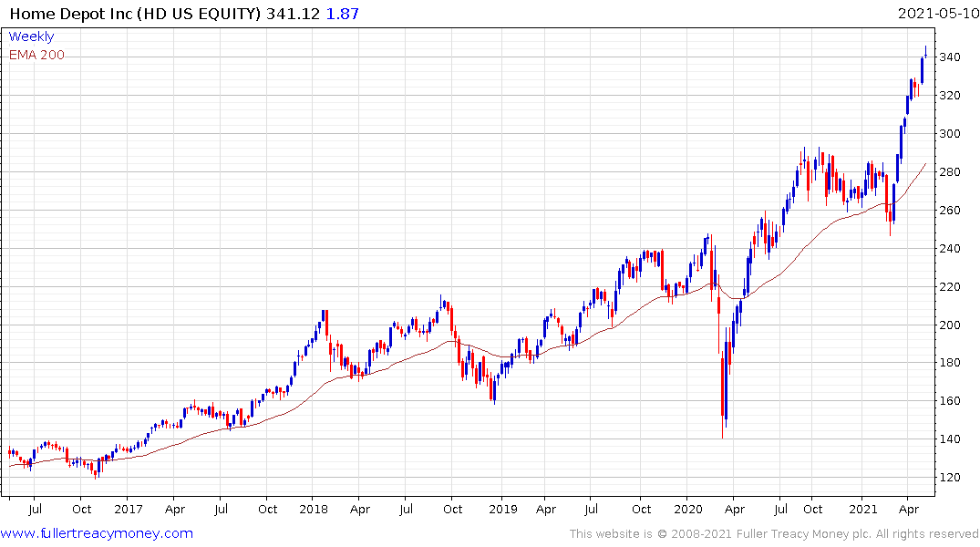The image size is (980, 547).
Task: Click the 2017 year label on time axis
Action: click(x=129, y=509)
